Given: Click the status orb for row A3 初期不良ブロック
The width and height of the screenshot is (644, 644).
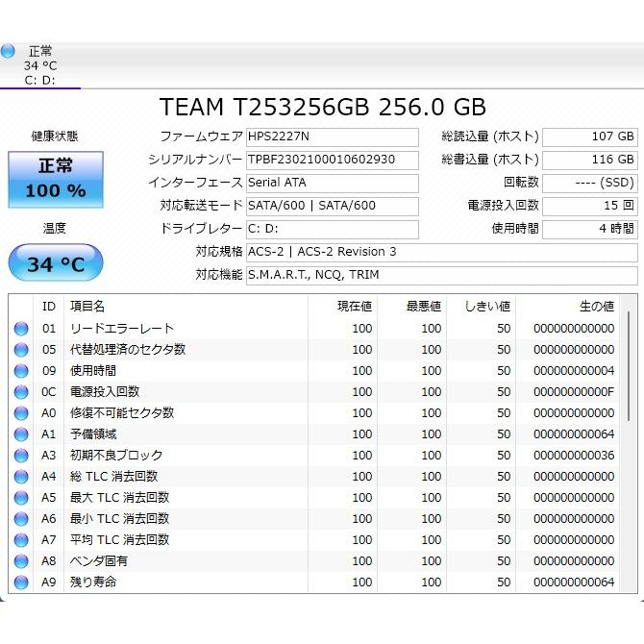Looking at the screenshot, I should click(21, 456).
